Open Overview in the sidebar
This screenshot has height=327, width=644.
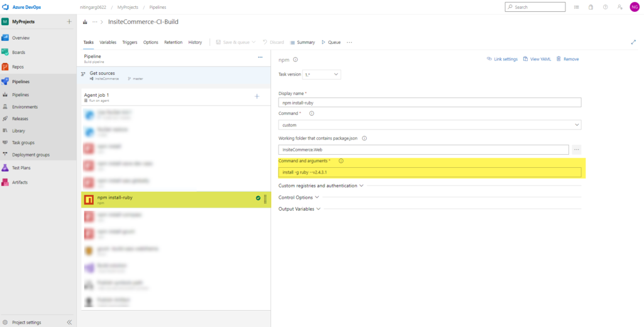tap(21, 38)
